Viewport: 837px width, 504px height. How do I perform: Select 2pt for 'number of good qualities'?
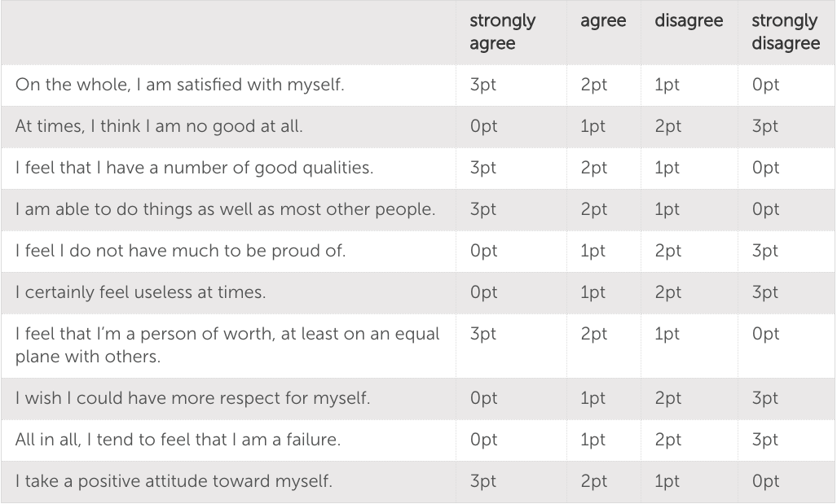[x=593, y=169]
